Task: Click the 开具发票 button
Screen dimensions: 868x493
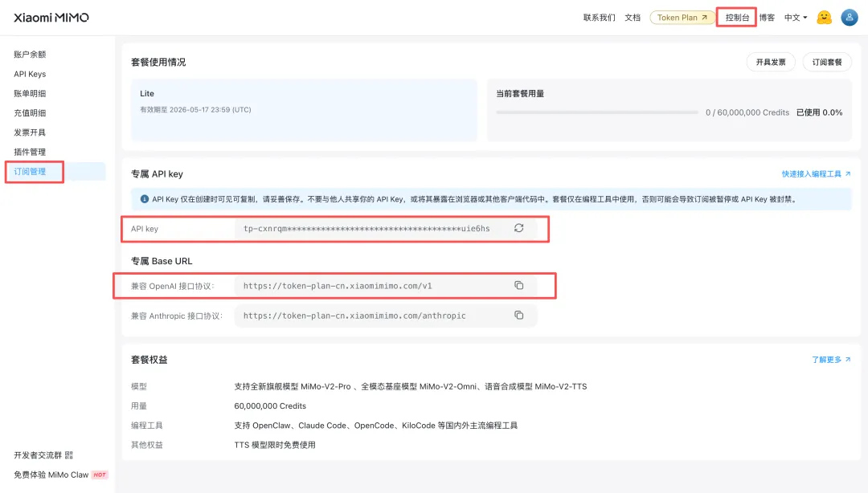Action: pyautogui.click(x=771, y=62)
